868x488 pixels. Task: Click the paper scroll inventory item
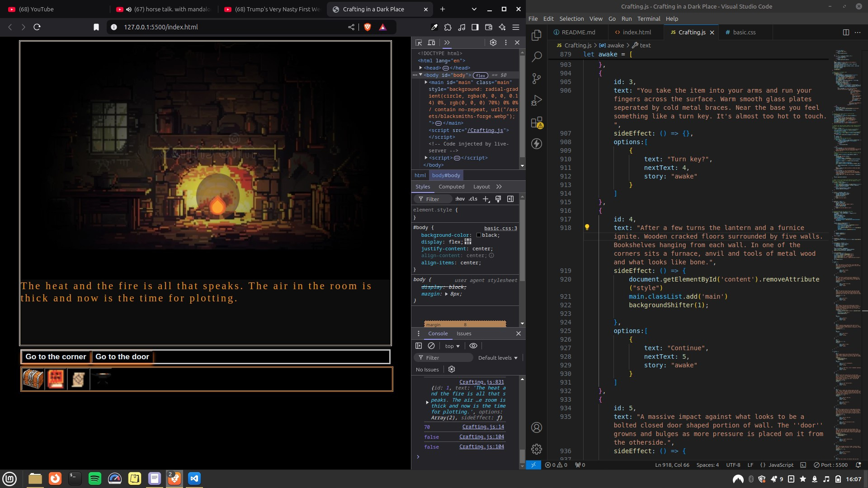(79, 379)
